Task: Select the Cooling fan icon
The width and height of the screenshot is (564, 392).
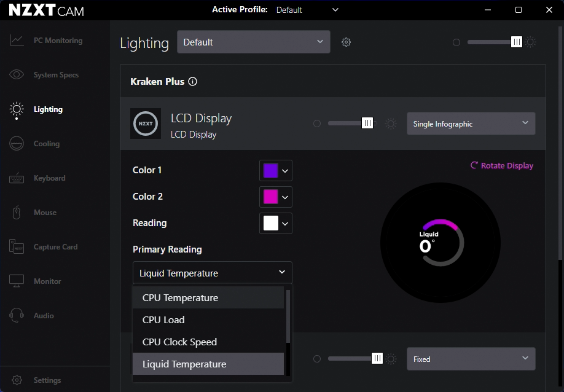Action: coord(17,144)
